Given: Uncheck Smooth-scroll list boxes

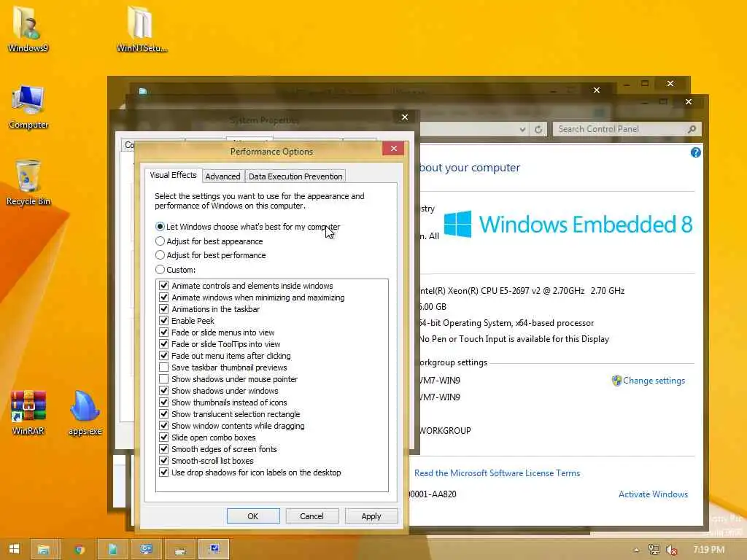Looking at the screenshot, I should [x=164, y=461].
